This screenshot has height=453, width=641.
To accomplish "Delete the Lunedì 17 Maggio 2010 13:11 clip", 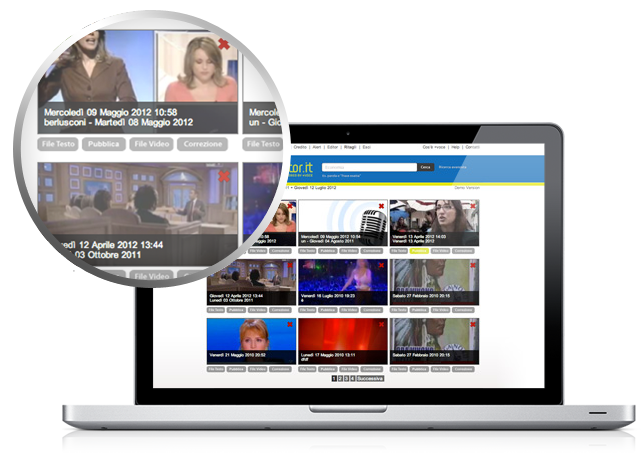I will tap(381, 324).
